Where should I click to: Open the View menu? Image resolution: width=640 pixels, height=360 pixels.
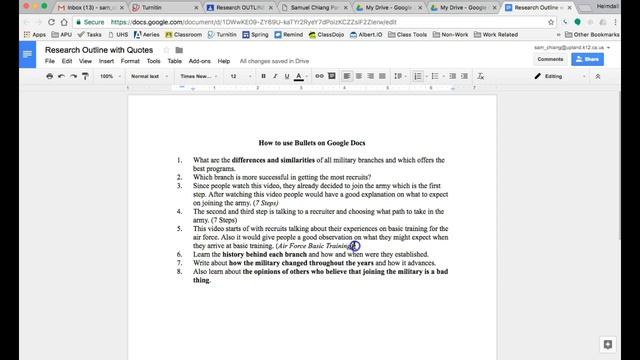point(85,61)
